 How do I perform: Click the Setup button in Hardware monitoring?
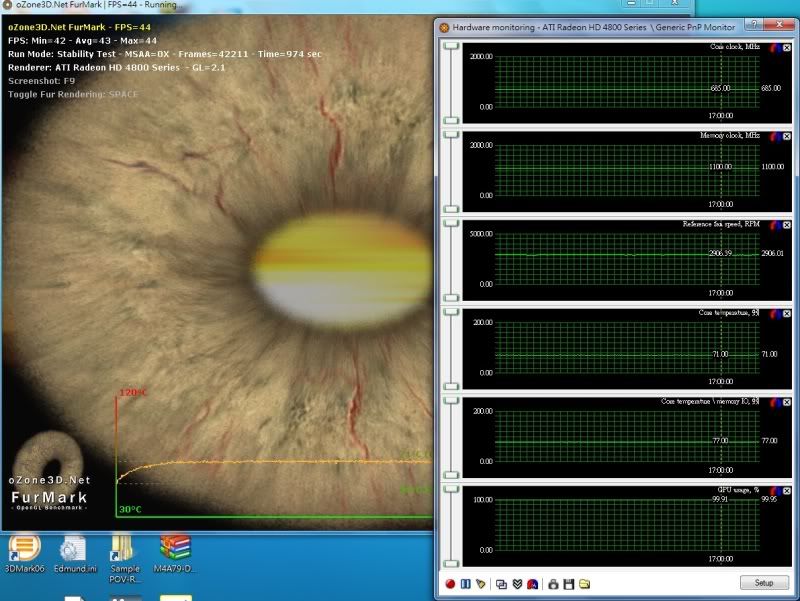click(x=764, y=583)
